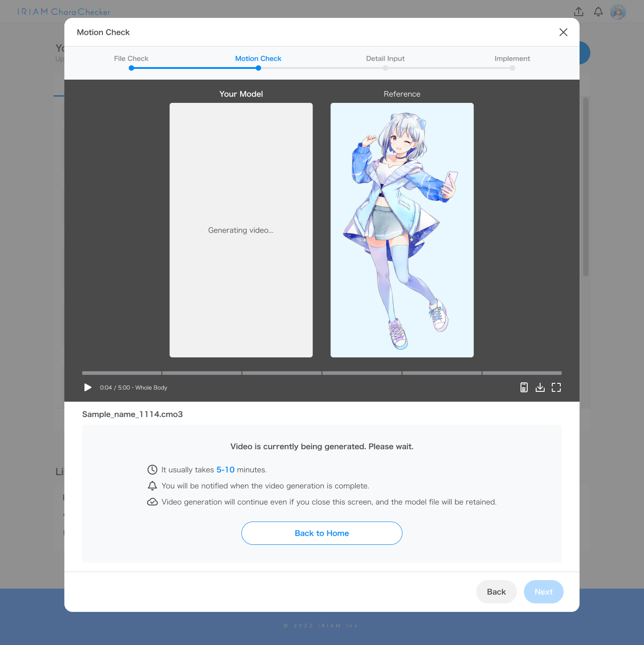
Task: Open the user avatar menu
Action: pyautogui.click(x=618, y=12)
